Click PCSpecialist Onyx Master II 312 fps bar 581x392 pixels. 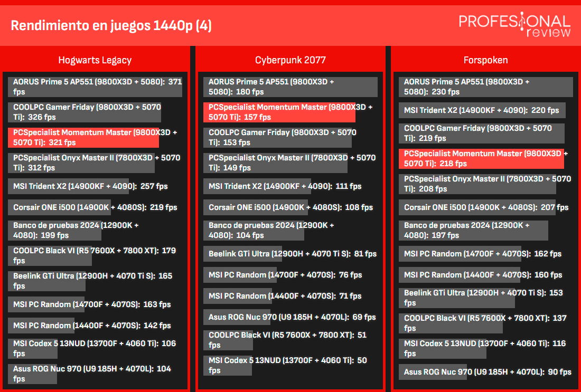[81, 163]
